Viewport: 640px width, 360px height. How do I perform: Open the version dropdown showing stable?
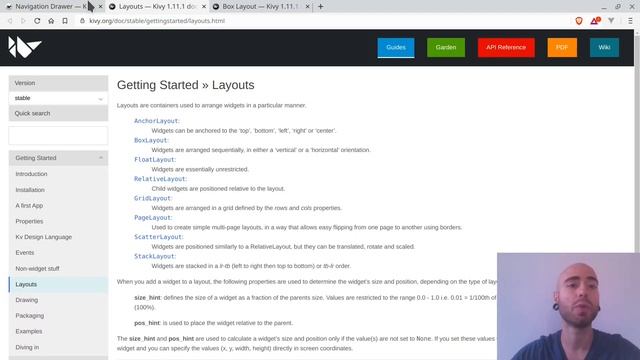pyautogui.click(x=58, y=98)
